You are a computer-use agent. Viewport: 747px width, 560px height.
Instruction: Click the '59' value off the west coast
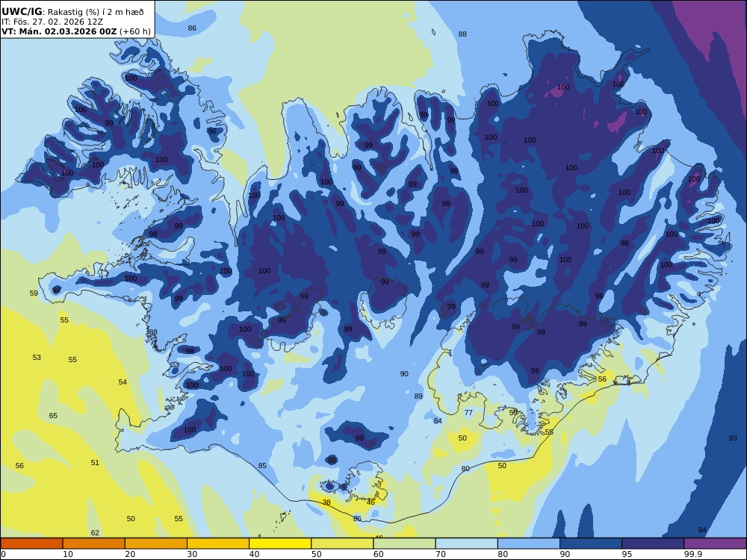[34, 293]
